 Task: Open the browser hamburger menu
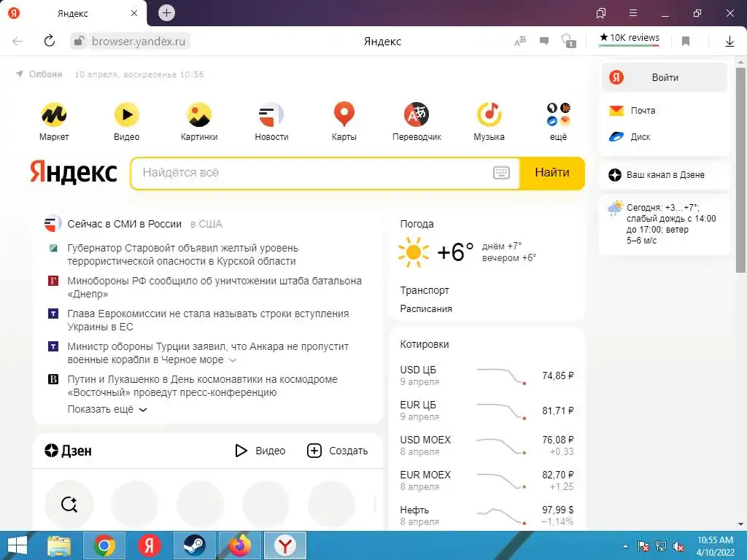point(633,13)
